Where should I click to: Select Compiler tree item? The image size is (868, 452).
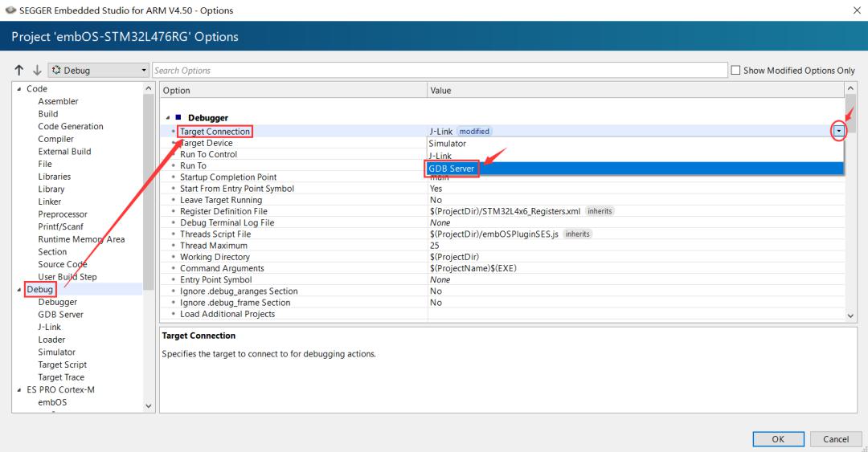[x=55, y=139]
